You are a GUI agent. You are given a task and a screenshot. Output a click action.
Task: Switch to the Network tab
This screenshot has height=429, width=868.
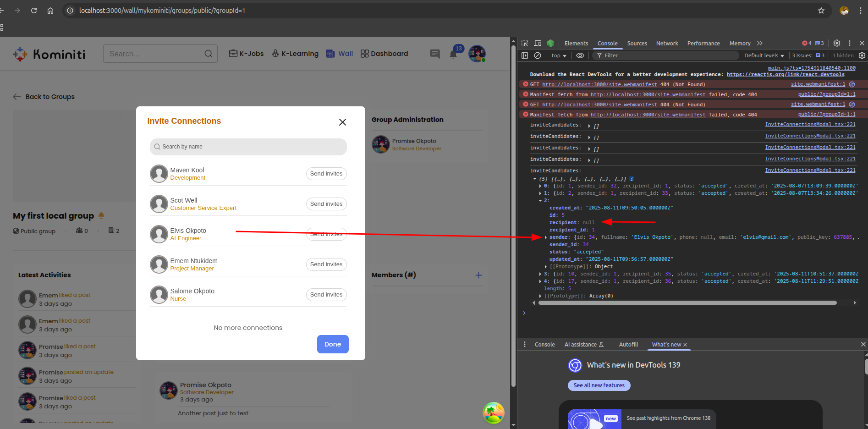pyautogui.click(x=667, y=43)
